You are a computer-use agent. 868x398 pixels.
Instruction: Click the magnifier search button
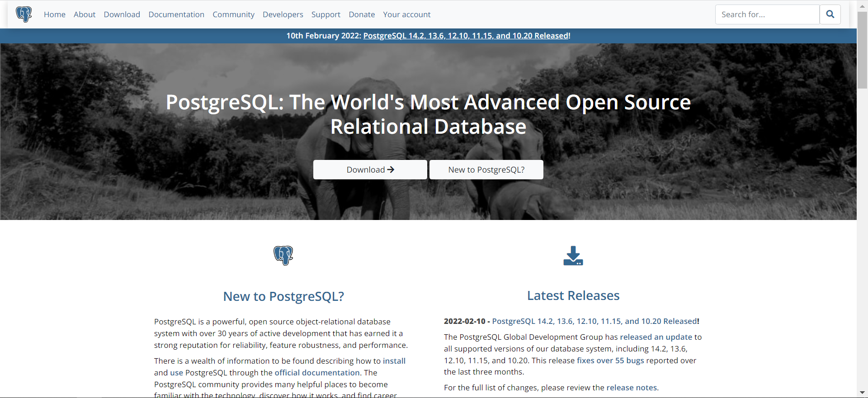(830, 14)
